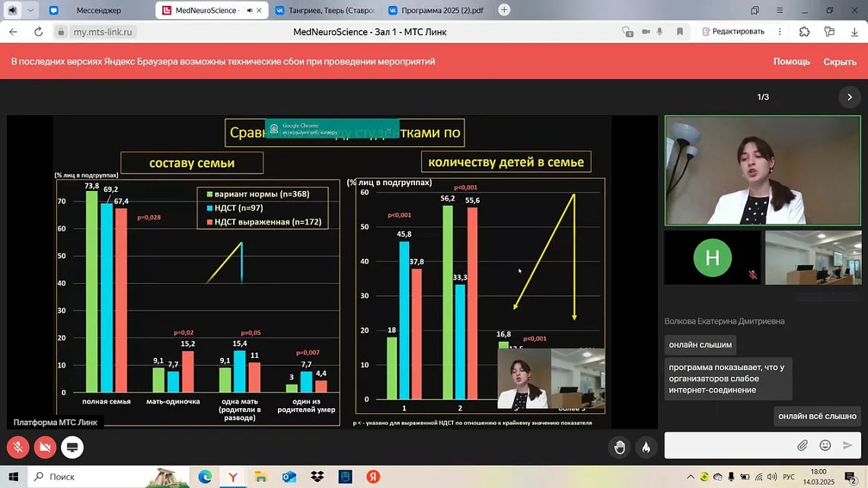Open the three-dot menu beside Редактировать

tap(780, 31)
